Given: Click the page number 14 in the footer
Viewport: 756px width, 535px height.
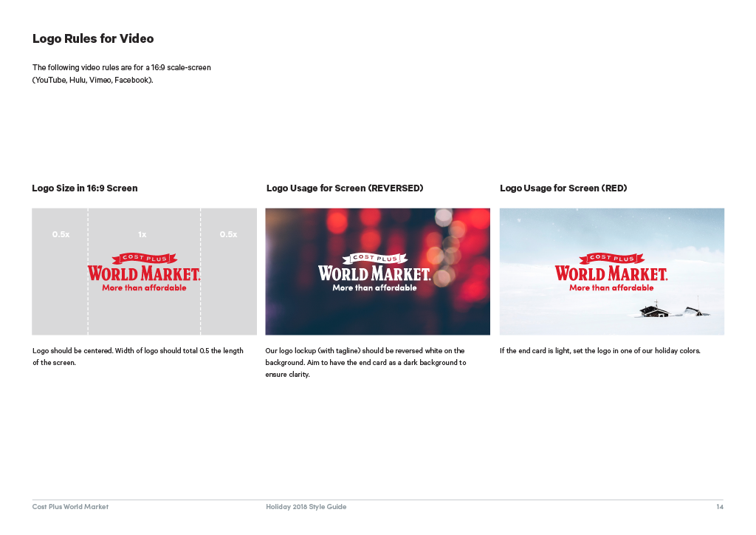Looking at the screenshot, I should [x=719, y=506].
